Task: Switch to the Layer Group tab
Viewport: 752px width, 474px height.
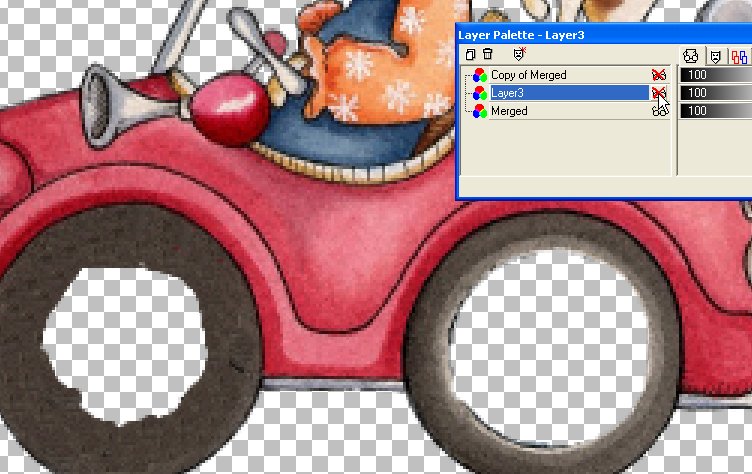Action: (740, 57)
